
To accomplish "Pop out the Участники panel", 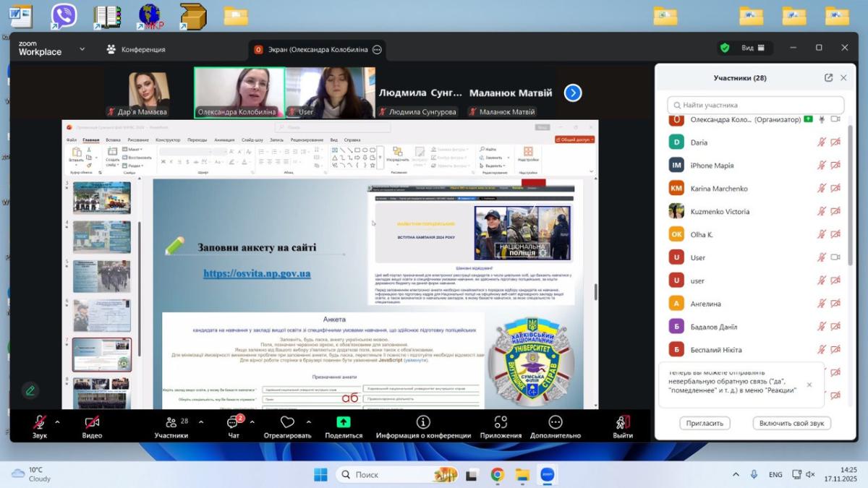I will pyautogui.click(x=828, y=78).
